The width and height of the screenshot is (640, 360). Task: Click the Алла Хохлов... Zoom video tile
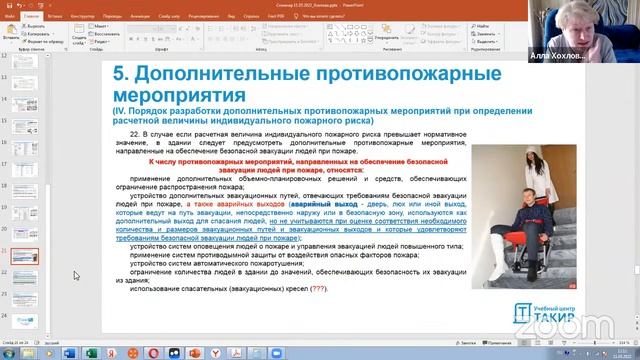coord(584,31)
